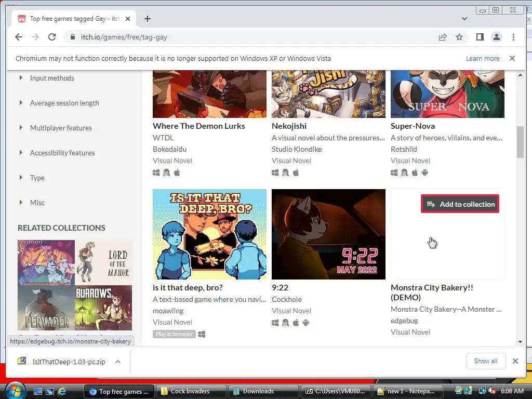
Task: Open Burrows collection thumbnail
Action: click(x=103, y=308)
